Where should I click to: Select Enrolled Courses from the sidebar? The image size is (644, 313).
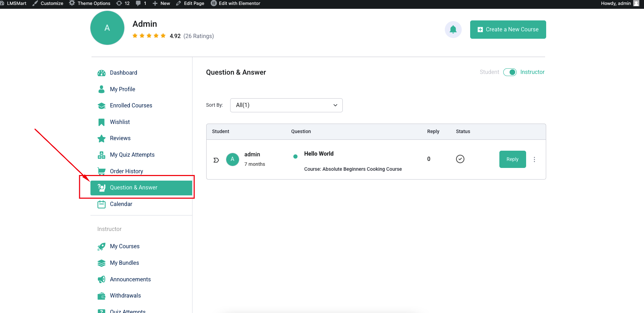coord(131,106)
